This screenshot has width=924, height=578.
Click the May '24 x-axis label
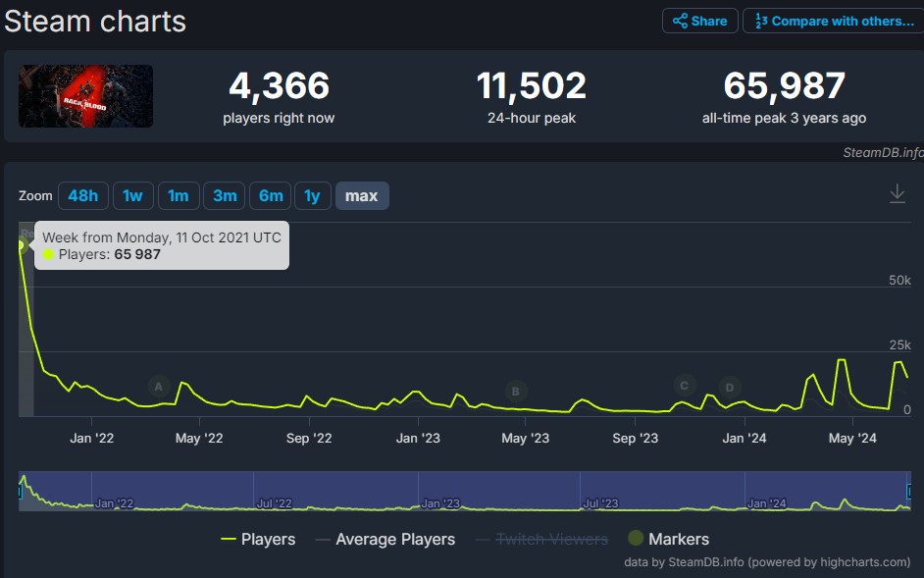(852, 439)
